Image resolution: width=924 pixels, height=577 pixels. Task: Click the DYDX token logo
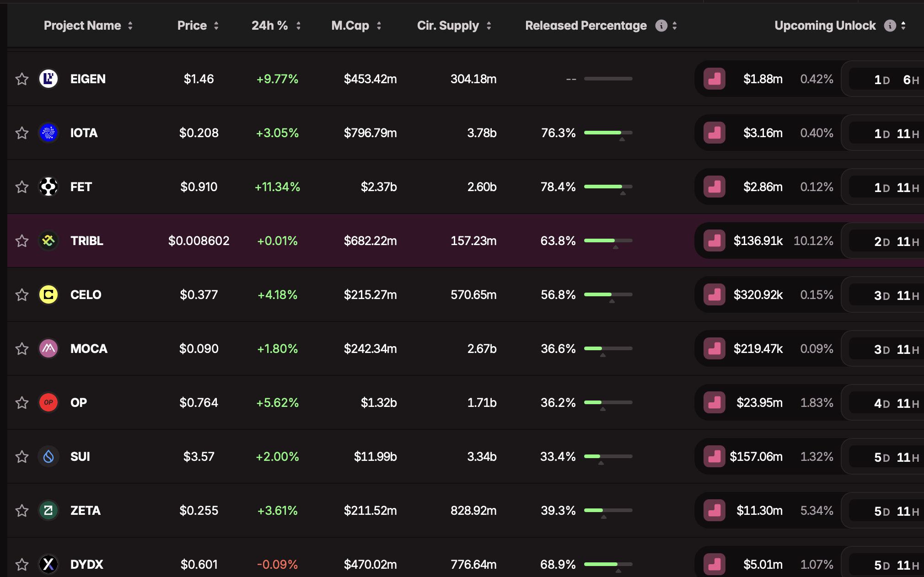pyautogui.click(x=48, y=564)
